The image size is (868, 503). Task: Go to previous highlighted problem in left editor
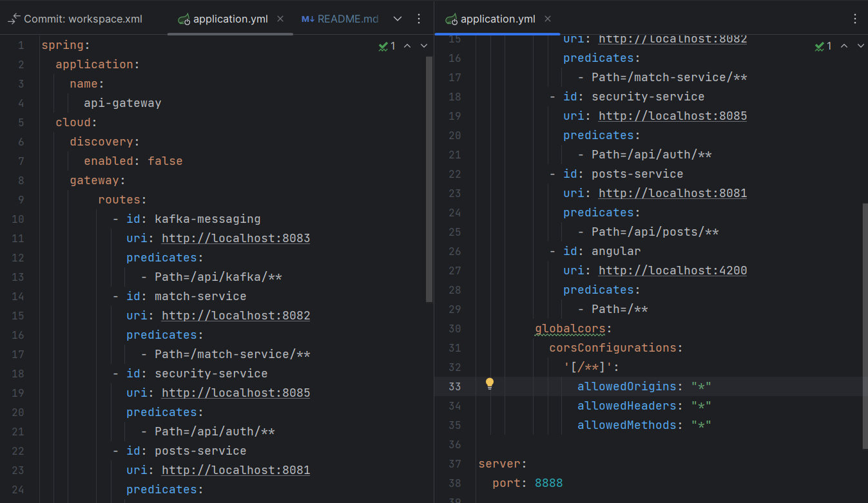[407, 46]
